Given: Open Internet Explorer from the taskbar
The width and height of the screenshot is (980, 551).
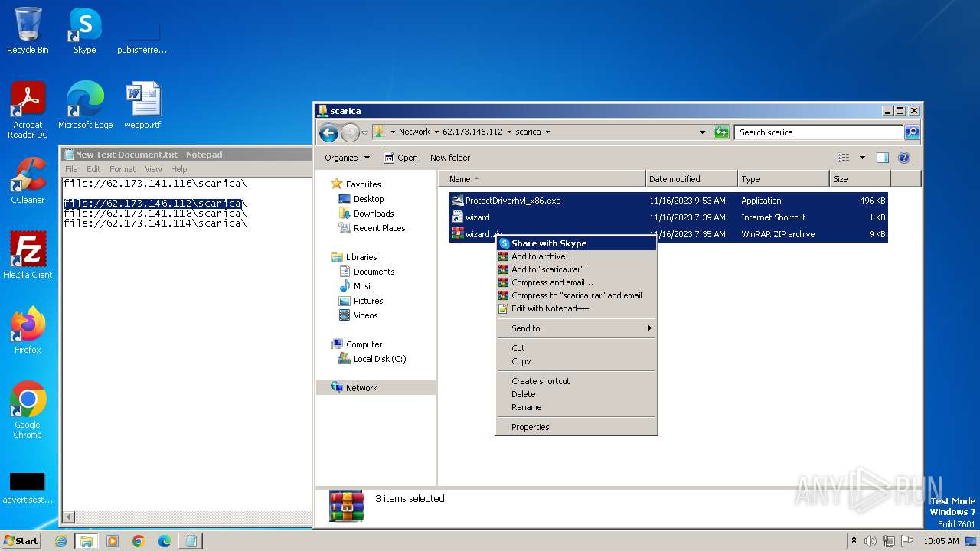Looking at the screenshot, I should coord(60,541).
